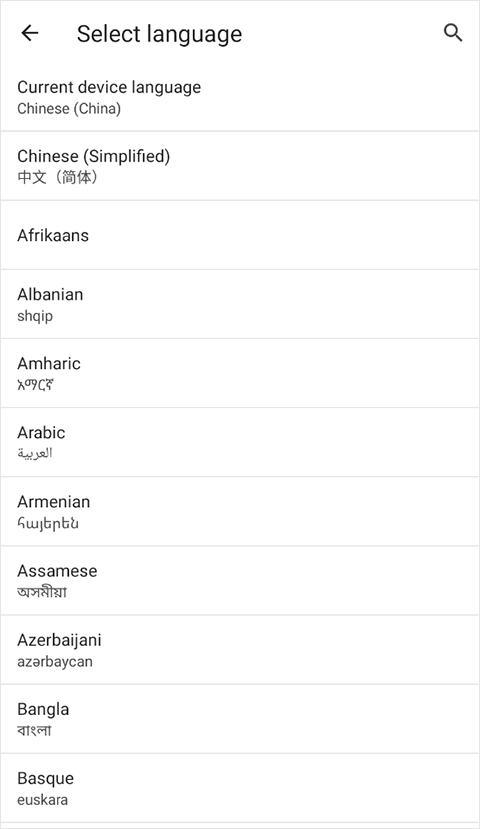Tap the shqip native name label
This screenshot has width=480, height=829.
pos(35,316)
